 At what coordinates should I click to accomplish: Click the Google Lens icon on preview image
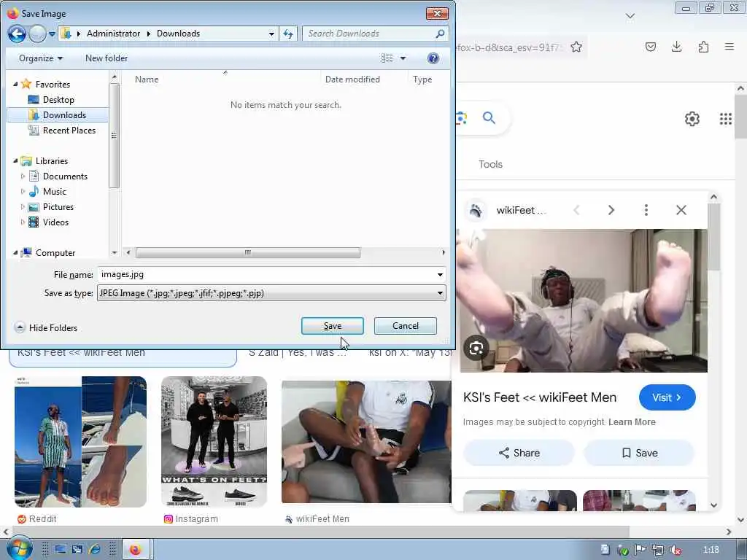[476, 349]
